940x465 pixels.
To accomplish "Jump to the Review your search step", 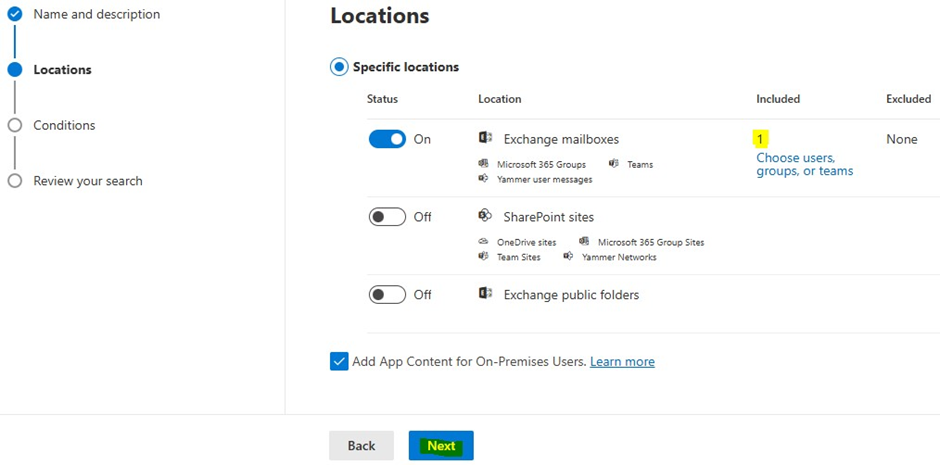I will [x=88, y=181].
